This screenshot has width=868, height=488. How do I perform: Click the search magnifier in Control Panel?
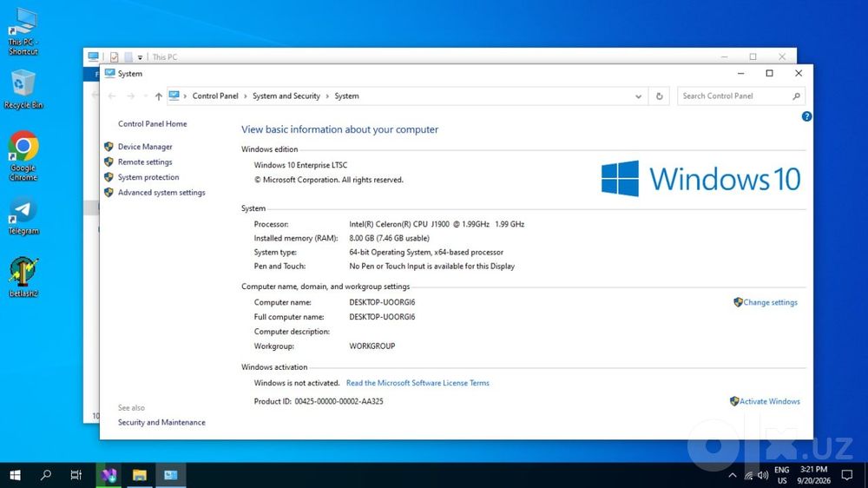point(796,96)
